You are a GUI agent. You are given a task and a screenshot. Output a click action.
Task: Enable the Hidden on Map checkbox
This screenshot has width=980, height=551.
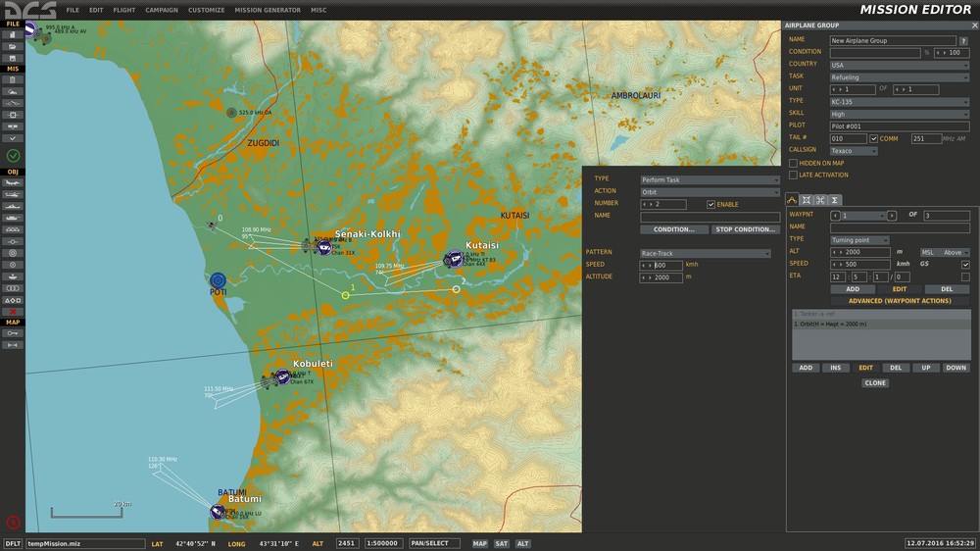tap(793, 163)
